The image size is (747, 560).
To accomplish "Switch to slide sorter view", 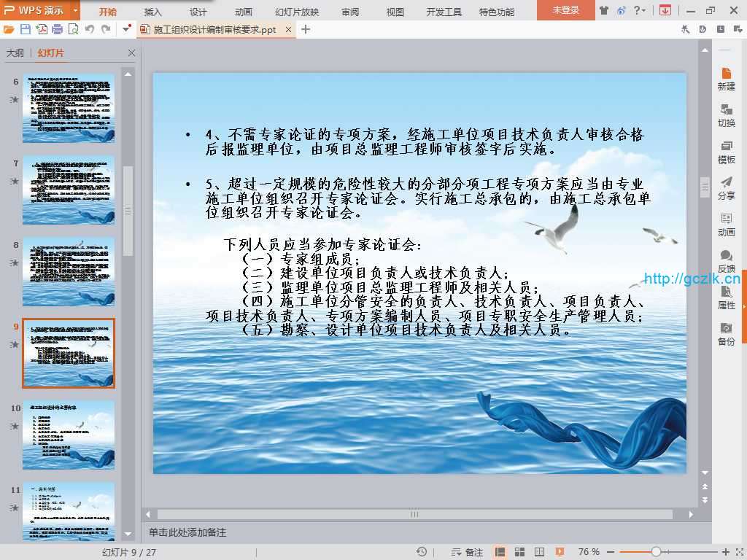I will pos(519,552).
